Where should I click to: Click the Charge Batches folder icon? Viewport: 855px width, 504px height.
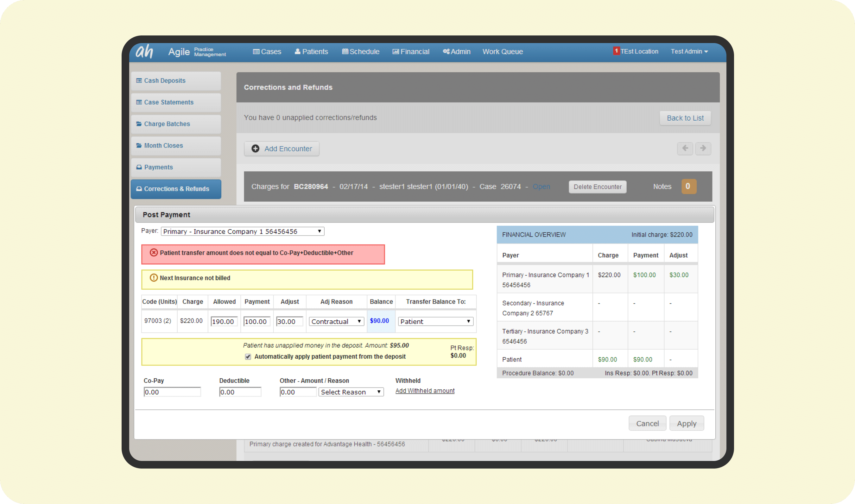coord(139,124)
